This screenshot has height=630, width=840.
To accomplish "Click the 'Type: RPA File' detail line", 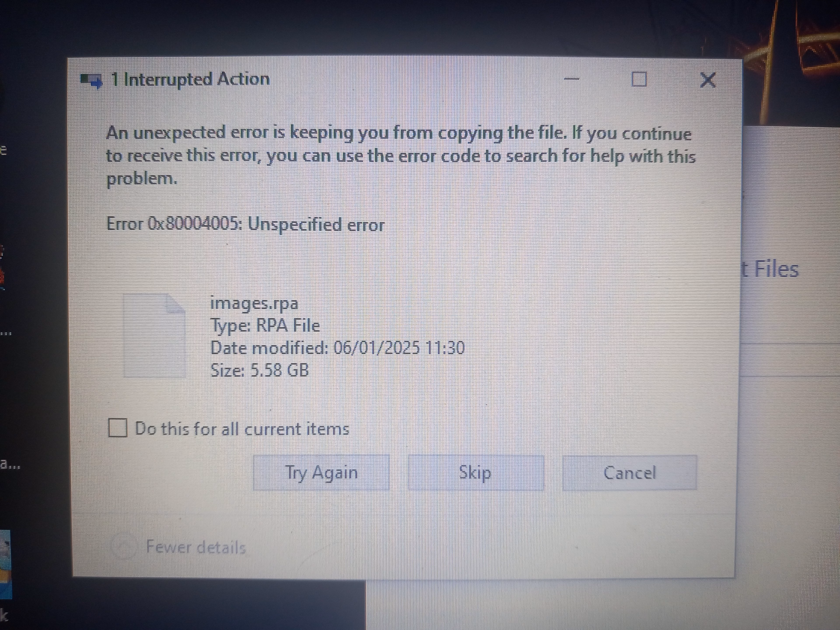I will click(265, 325).
